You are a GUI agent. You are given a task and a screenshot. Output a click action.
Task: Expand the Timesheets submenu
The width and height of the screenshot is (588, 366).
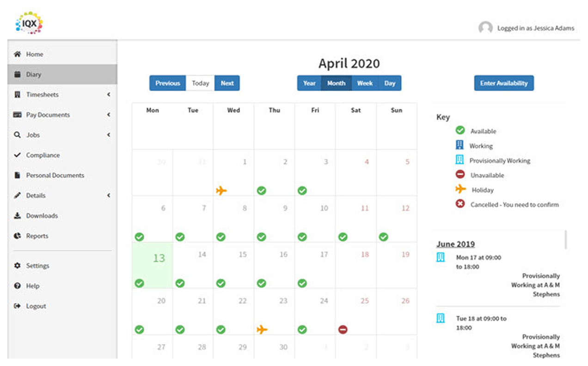pyautogui.click(x=109, y=95)
